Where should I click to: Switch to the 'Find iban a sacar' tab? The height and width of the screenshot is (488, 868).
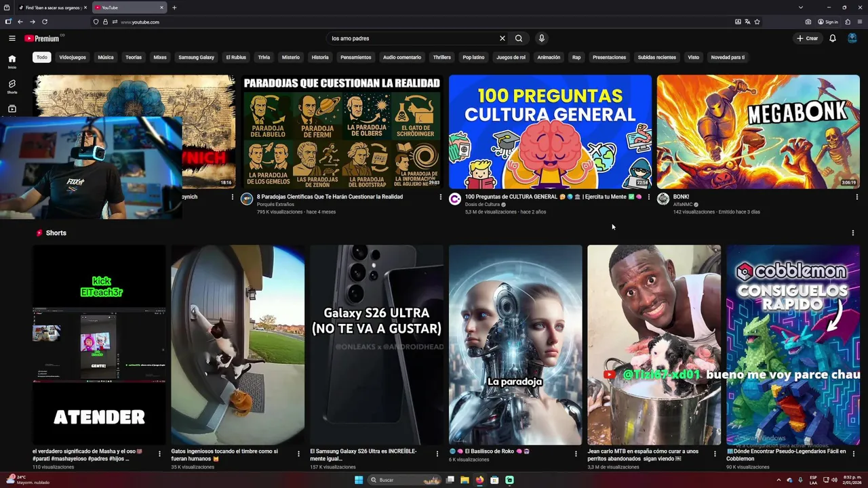[x=52, y=7]
